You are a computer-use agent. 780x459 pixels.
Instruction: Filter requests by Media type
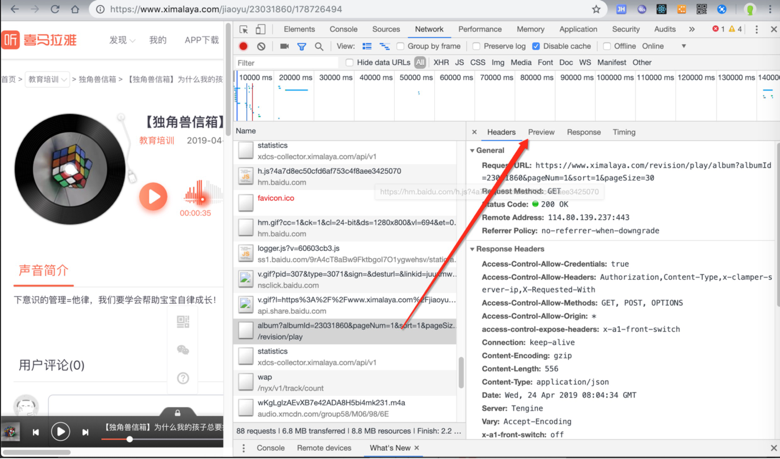click(521, 63)
